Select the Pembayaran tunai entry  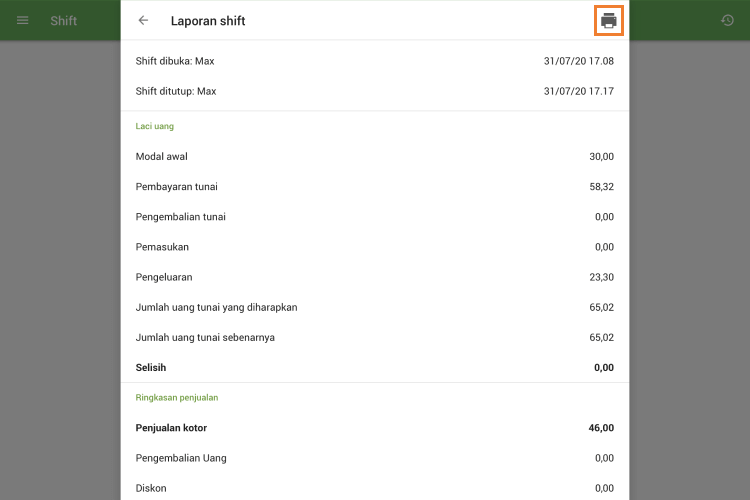pos(374,186)
